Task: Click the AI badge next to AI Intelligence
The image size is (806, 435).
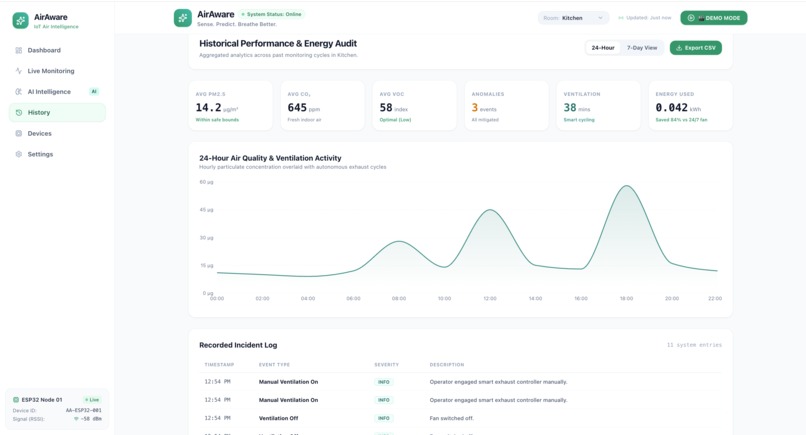Action: tap(94, 92)
